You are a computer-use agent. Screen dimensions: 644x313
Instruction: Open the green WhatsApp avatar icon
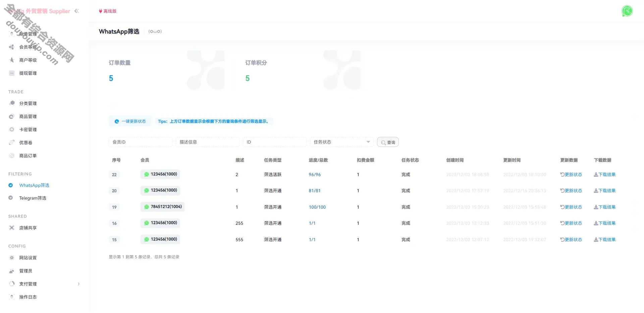coord(627,11)
